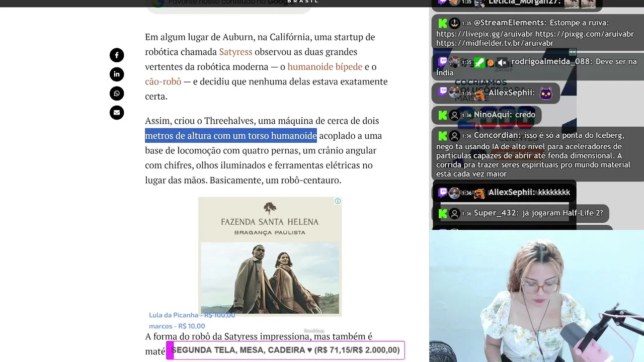Click the purple cat emoji in AllexSephii's message
This screenshot has height=362, width=644.
(x=546, y=93)
